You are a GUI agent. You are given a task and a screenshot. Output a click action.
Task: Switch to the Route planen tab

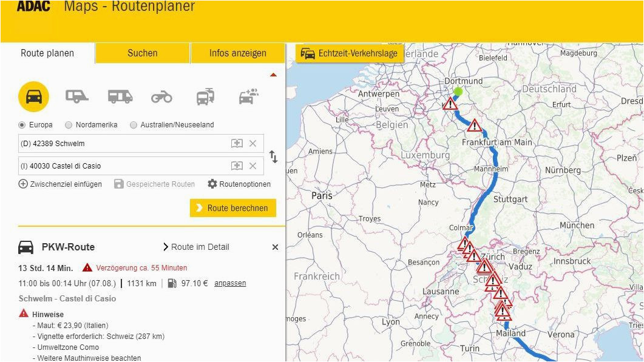(47, 53)
